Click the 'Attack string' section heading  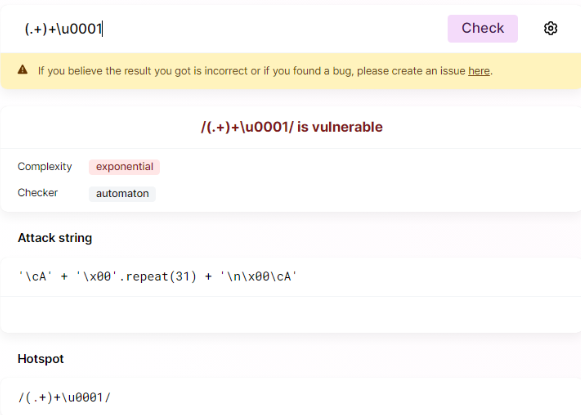coord(55,238)
